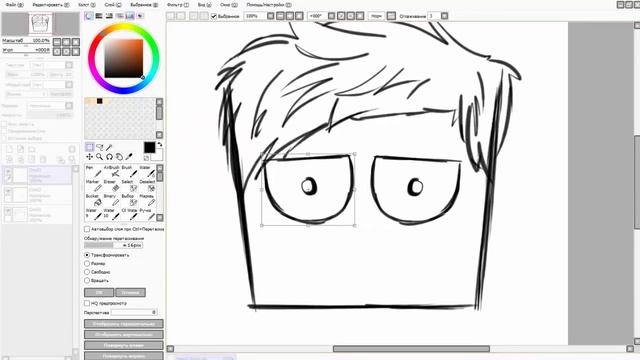Open the Окно menu
This screenshot has width=640, height=360.
229,5
